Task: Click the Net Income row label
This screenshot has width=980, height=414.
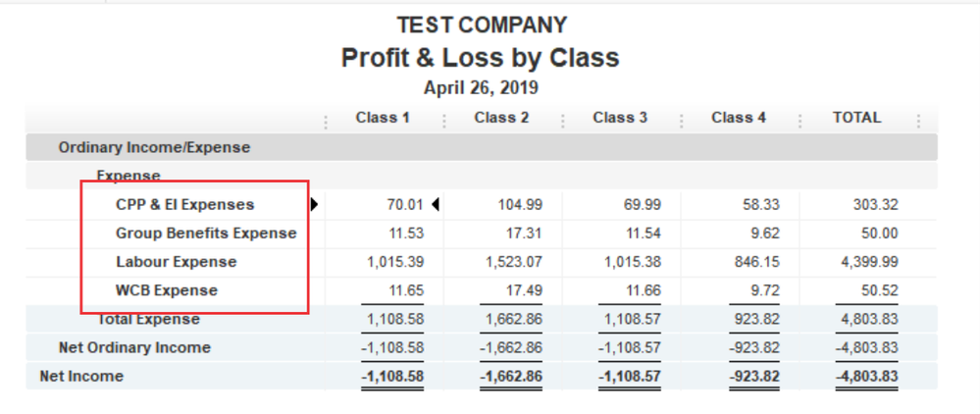Action: 81,376
